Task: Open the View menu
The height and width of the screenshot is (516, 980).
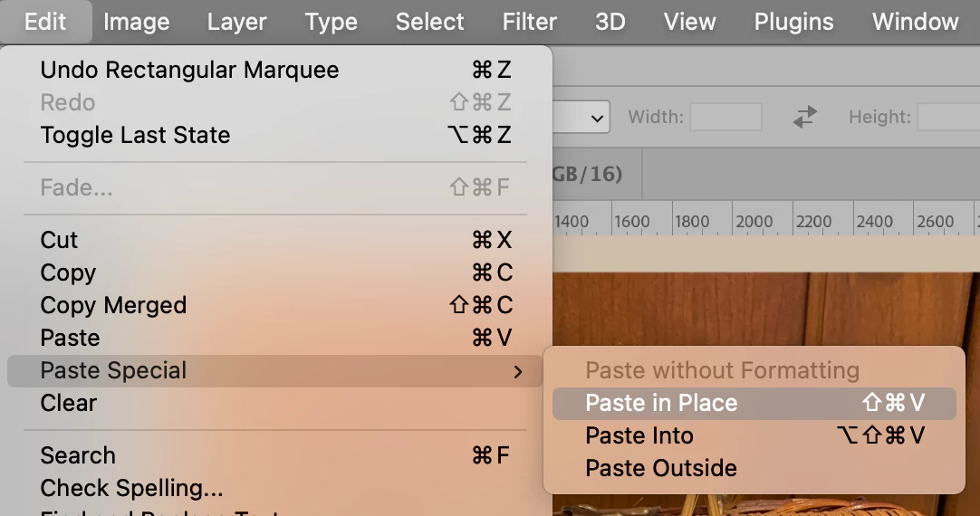Action: 689,22
